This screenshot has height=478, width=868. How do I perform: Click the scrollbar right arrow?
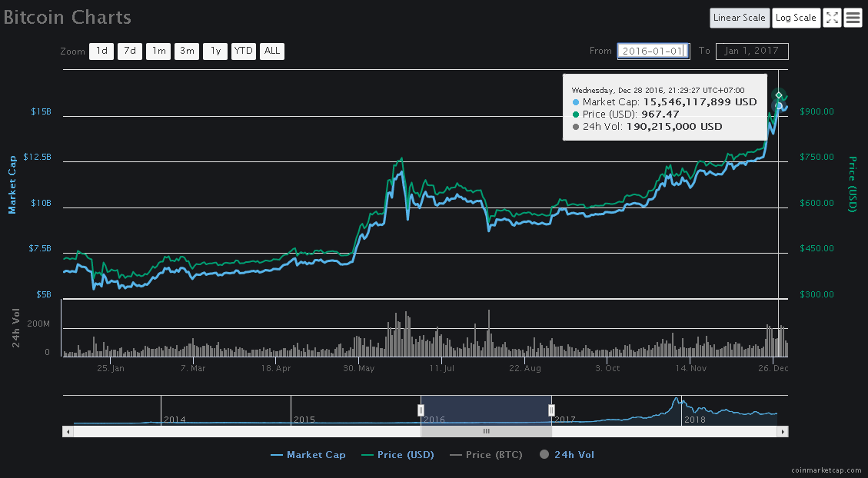click(783, 432)
